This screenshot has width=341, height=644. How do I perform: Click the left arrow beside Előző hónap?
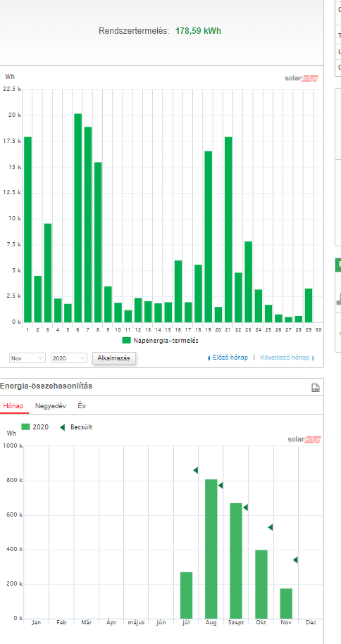tap(209, 358)
